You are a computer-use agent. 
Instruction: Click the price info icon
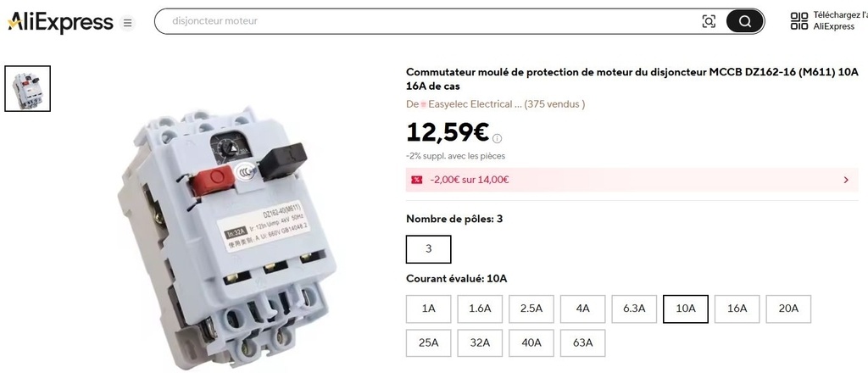point(498,139)
